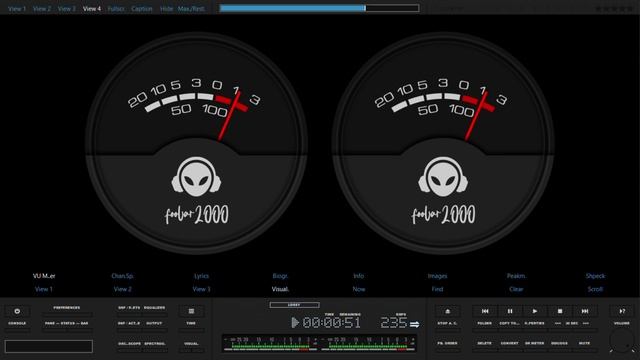640x360 pixels.
Task: Open the Lyrics panel tab
Action: (201, 276)
